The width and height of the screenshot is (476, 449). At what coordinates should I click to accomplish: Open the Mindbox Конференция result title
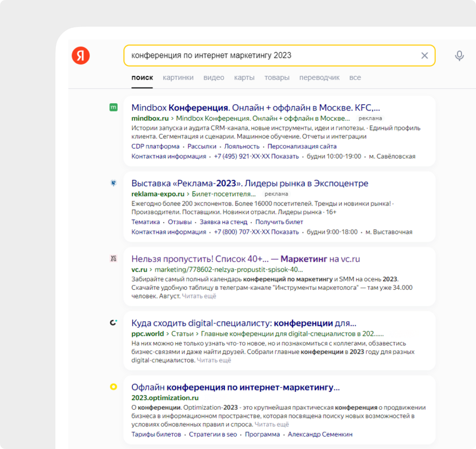click(256, 108)
